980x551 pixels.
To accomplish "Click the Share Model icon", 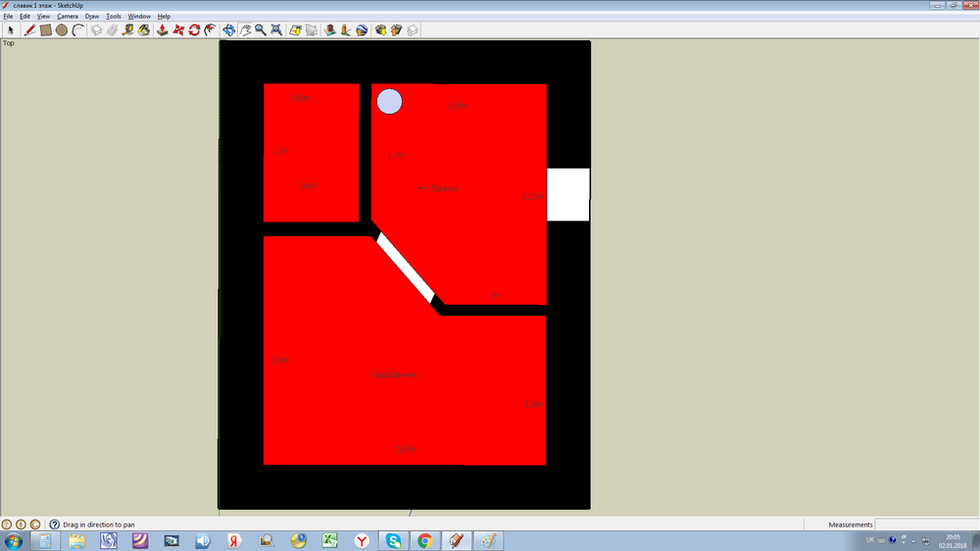I will pos(396,30).
